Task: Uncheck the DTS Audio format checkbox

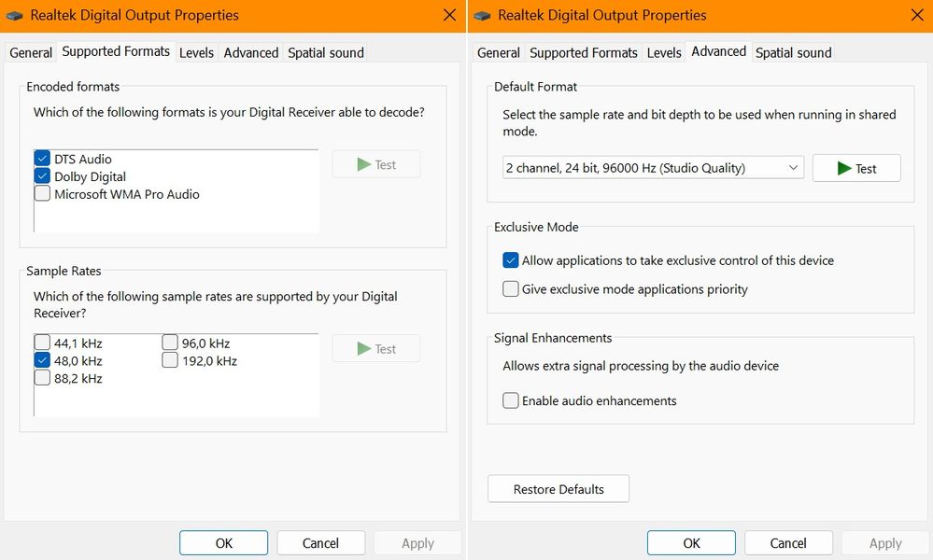Action: (x=42, y=159)
